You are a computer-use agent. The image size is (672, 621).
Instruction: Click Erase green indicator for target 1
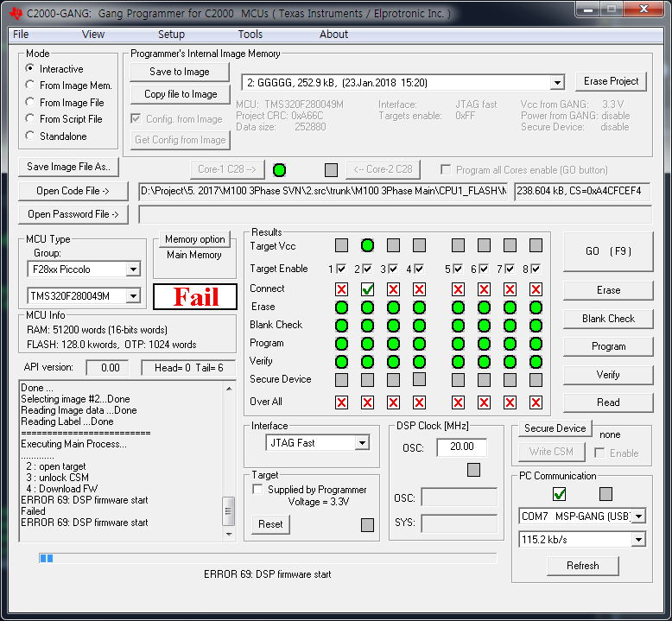pyautogui.click(x=341, y=307)
